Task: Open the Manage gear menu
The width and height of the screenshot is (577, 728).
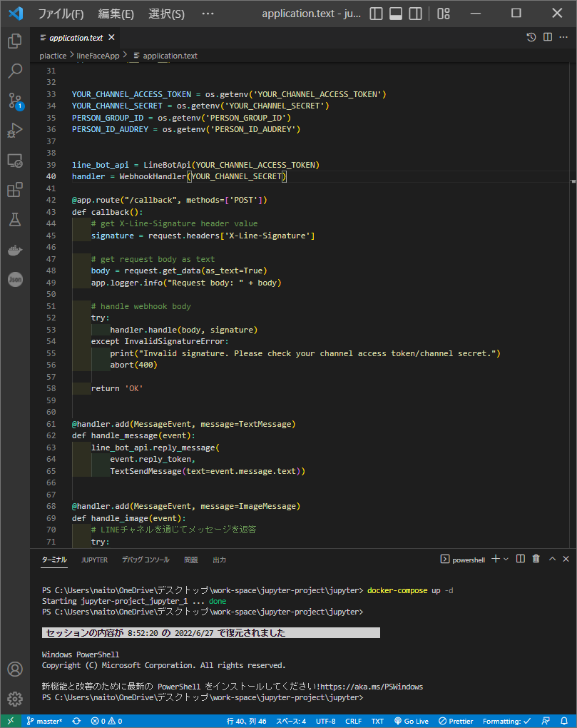Action: point(15,699)
